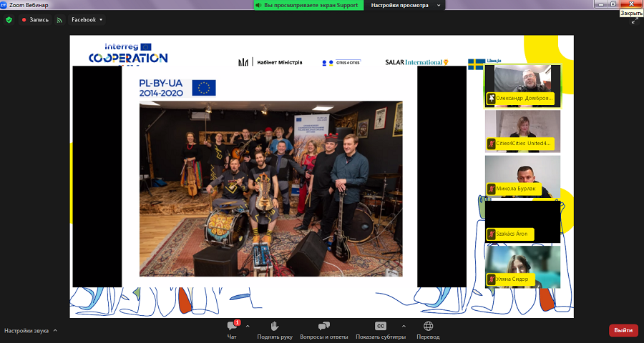Screen dimensions: 644x343
Task: Click the shared band photo slide
Action: click(270, 188)
